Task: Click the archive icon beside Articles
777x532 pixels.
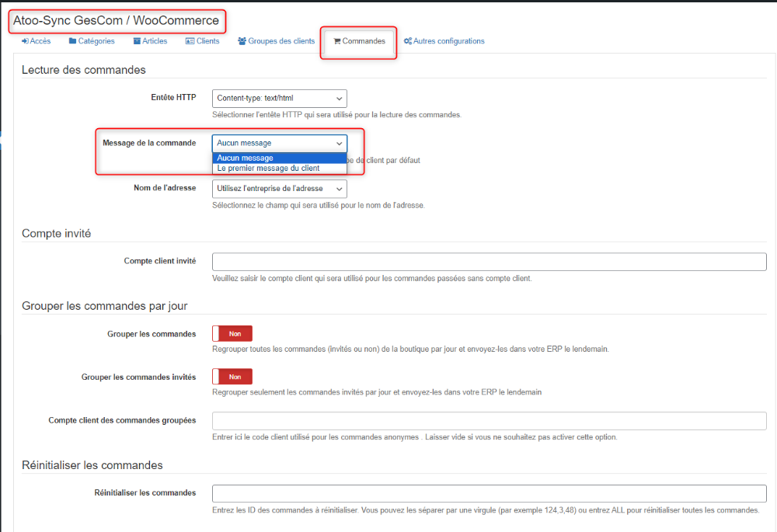Action: pyautogui.click(x=137, y=41)
